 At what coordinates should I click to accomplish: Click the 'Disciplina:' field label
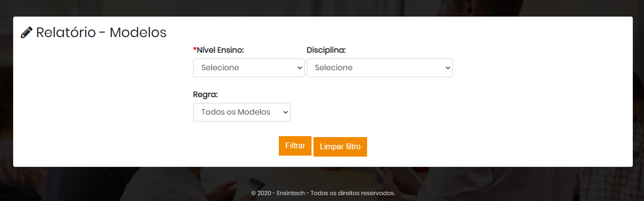tap(326, 50)
